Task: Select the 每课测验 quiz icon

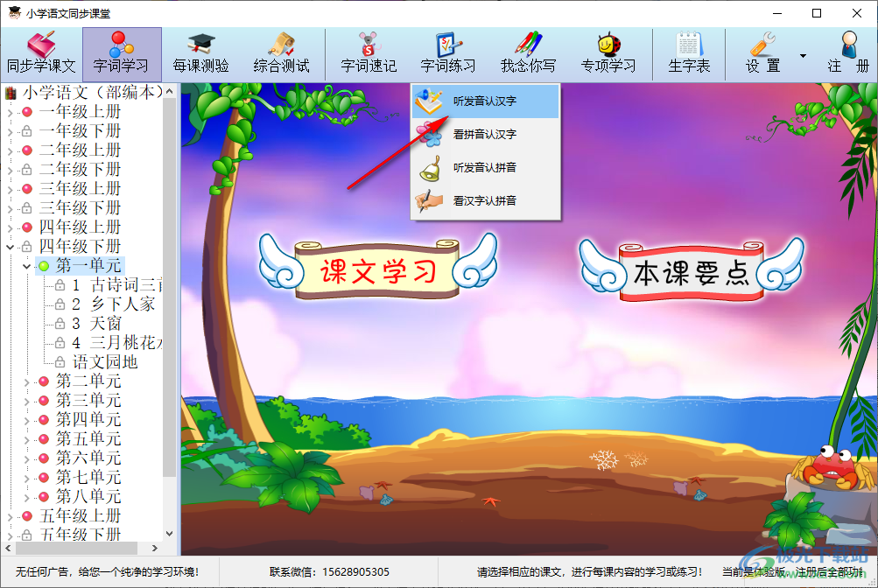Action: tap(200, 52)
